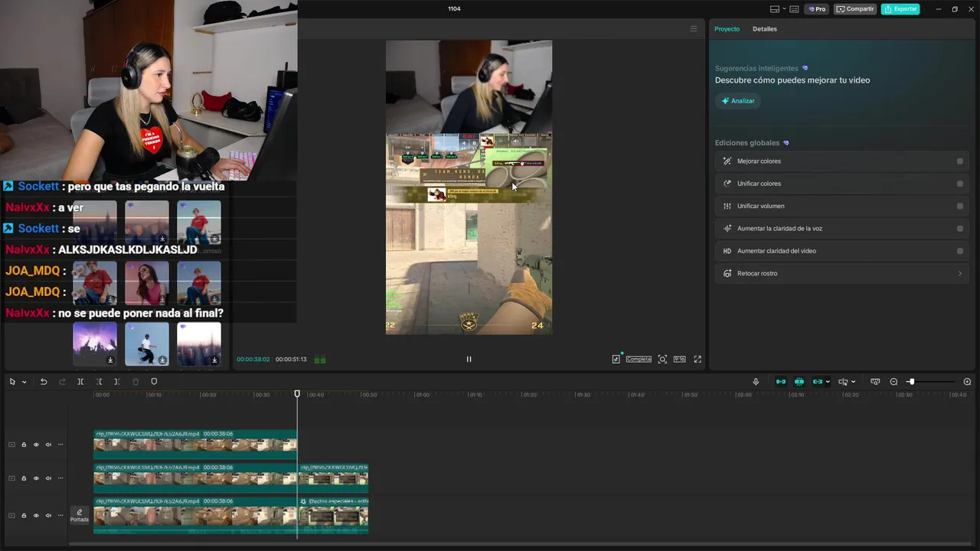Enable the Mejorar colores checkbox
Screen dimensions: 980x551
tap(959, 161)
